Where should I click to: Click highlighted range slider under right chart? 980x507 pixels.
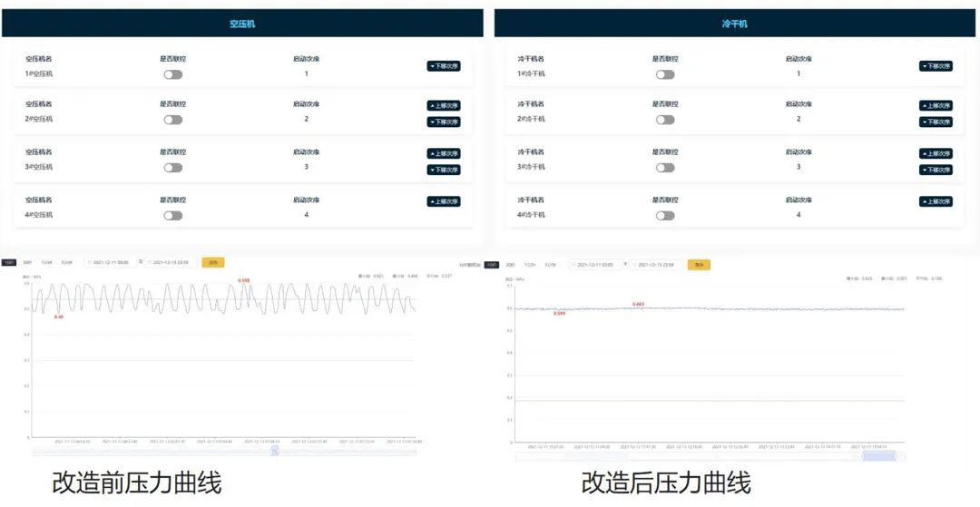(878, 455)
